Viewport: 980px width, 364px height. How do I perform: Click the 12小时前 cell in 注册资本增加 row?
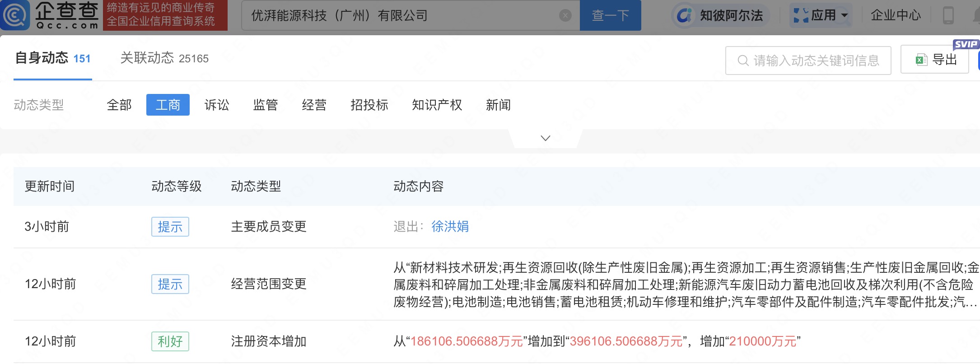(51, 341)
